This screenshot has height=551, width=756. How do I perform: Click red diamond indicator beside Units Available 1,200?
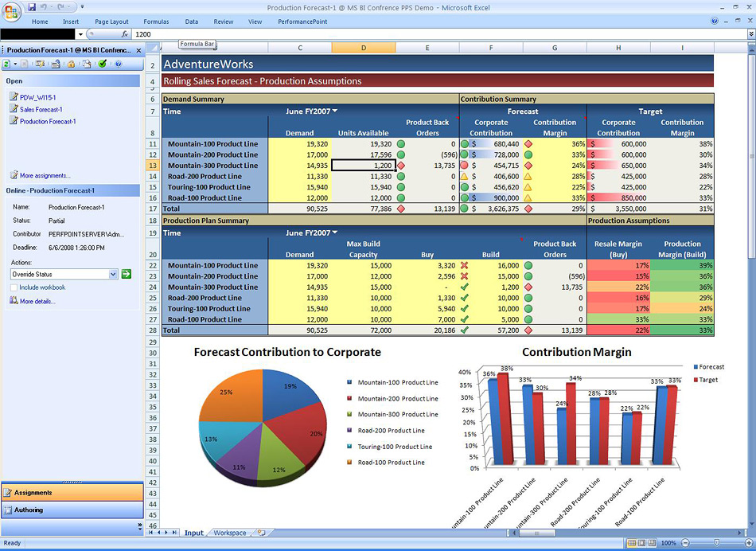tap(400, 166)
